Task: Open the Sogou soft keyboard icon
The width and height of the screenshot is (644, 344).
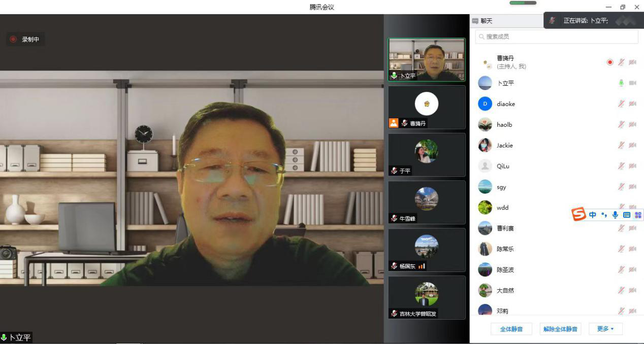Action: [627, 215]
